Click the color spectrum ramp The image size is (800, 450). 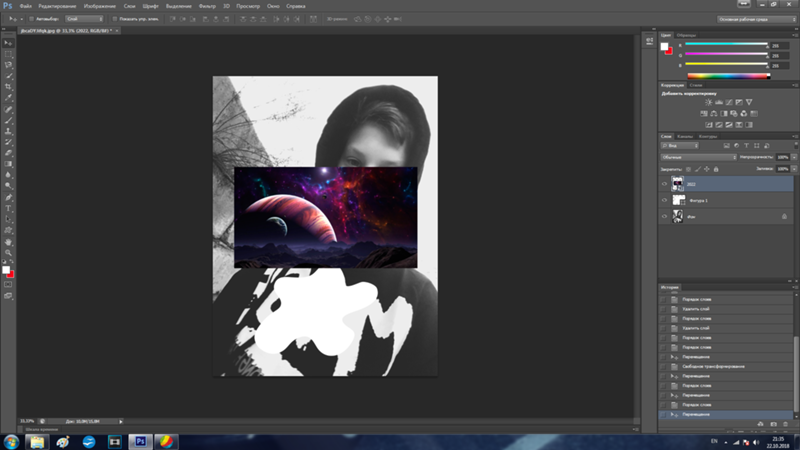click(x=728, y=76)
